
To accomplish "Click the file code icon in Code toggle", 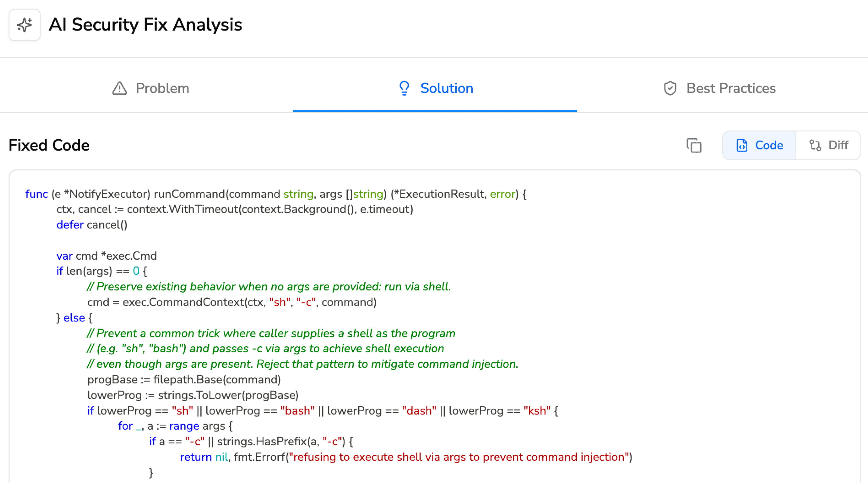I will [742, 146].
